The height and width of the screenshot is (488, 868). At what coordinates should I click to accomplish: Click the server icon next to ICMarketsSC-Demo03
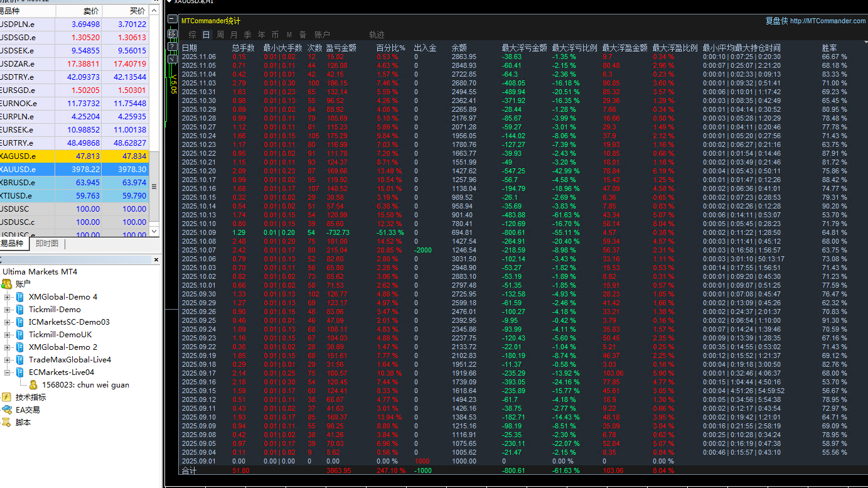(20, 322)
